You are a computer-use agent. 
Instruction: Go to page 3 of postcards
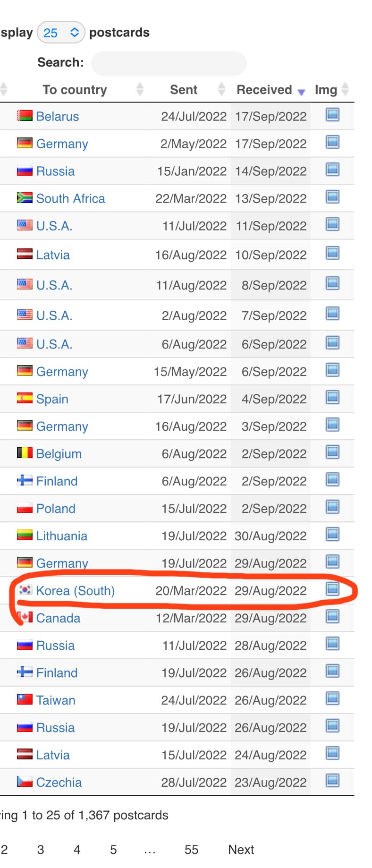pos(41,850)
